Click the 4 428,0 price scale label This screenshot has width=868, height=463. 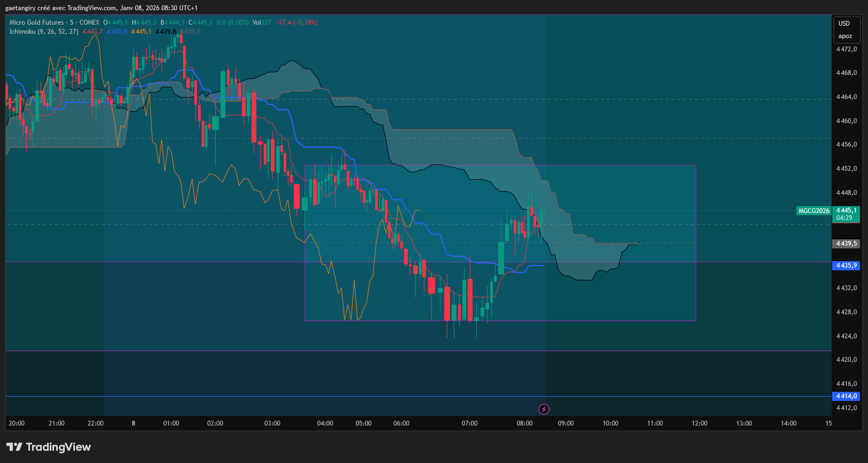(x=847, y=312)
